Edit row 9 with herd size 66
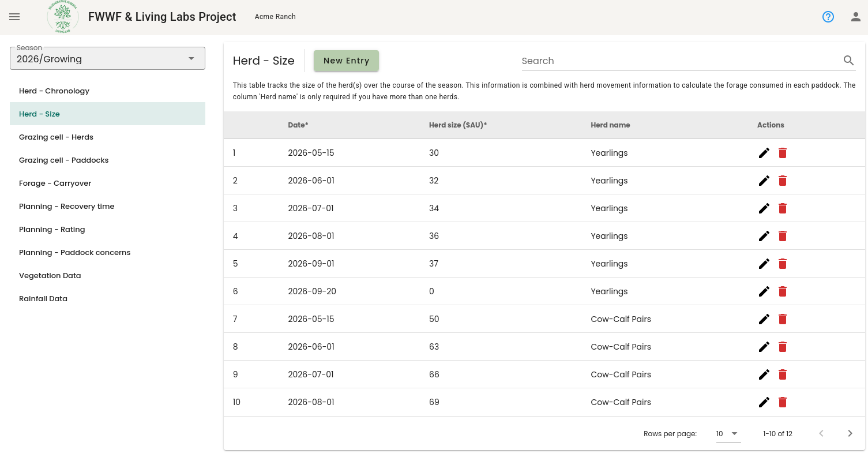Screen dimensions: 868x476 click(x=764, y=374)
